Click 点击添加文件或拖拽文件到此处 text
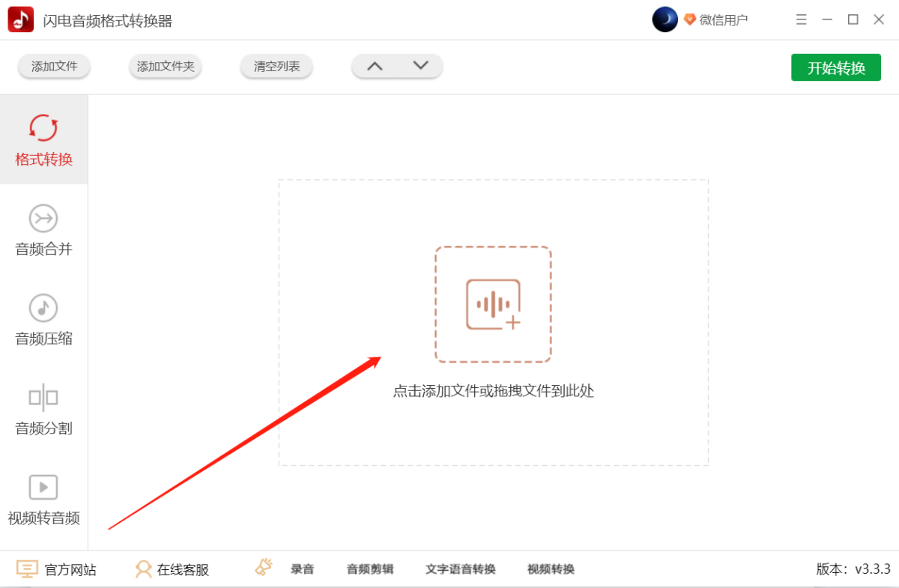The height and width of the screenshot is (588, 899). tap(494, 391)
